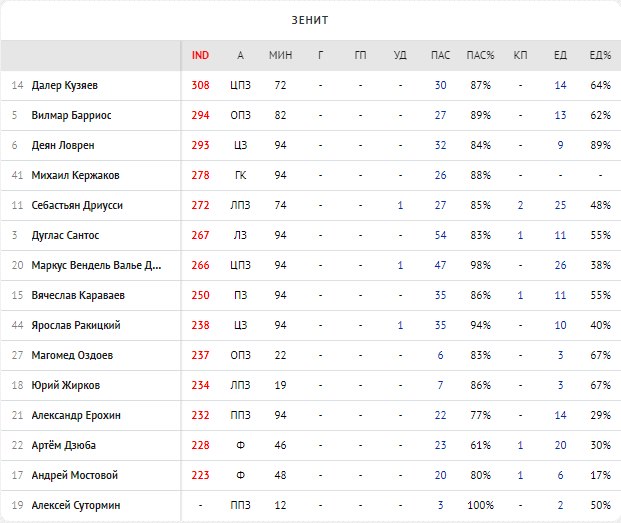Viewport: 621px width, 523px height.
Task: Sort the table by the IND column header
Action: [200, 55]
